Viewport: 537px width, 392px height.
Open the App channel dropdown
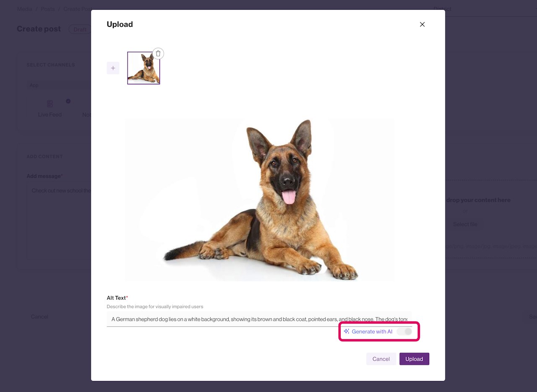(59, 85)
